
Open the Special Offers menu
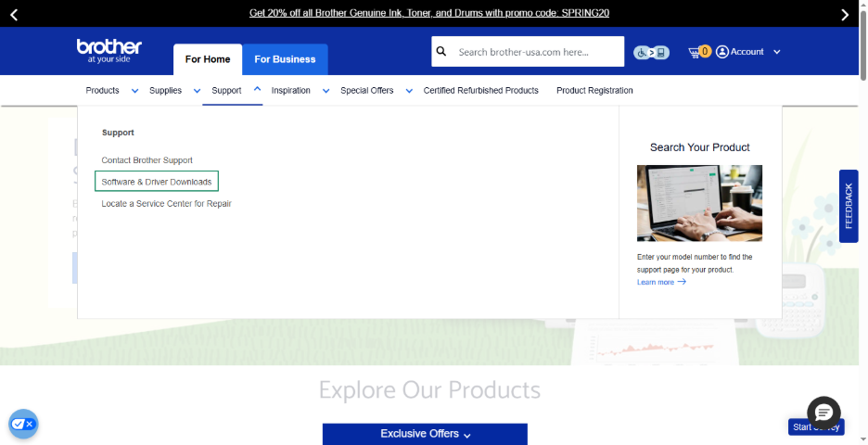367,90
